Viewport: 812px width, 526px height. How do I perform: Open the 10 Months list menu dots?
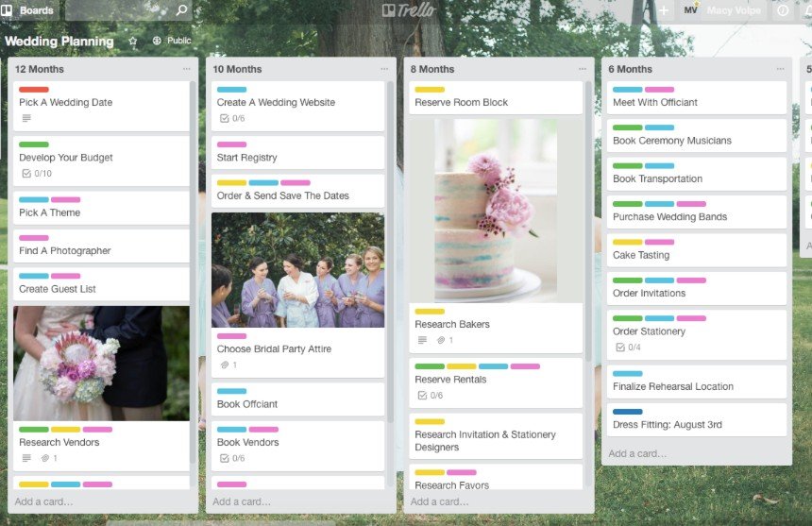pyautogui.click(x=384, y=69)
